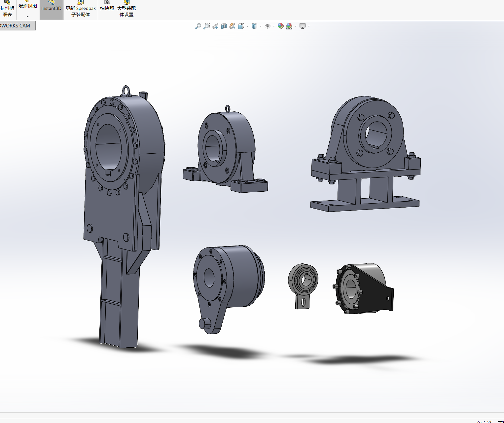This screenshot has height=423, width=504.
Task: Click the Apply Scene icon
Action: click(x=289, y=26)
